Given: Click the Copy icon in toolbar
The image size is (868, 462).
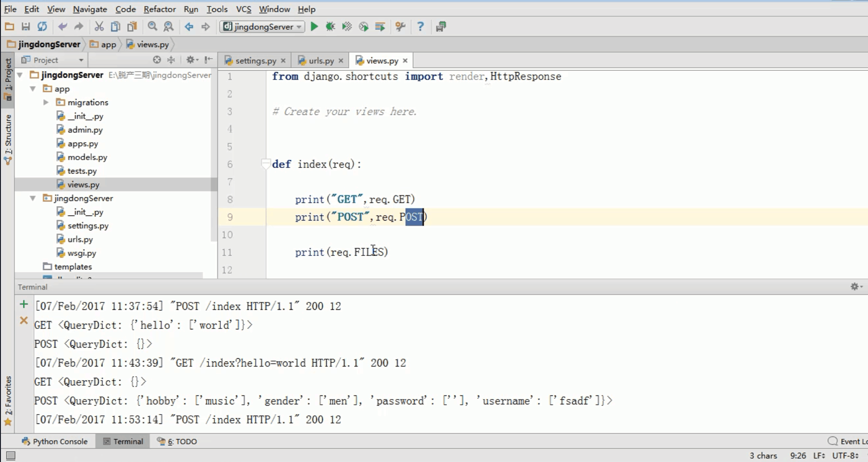Looking at the screenshot, I should 115,27.
